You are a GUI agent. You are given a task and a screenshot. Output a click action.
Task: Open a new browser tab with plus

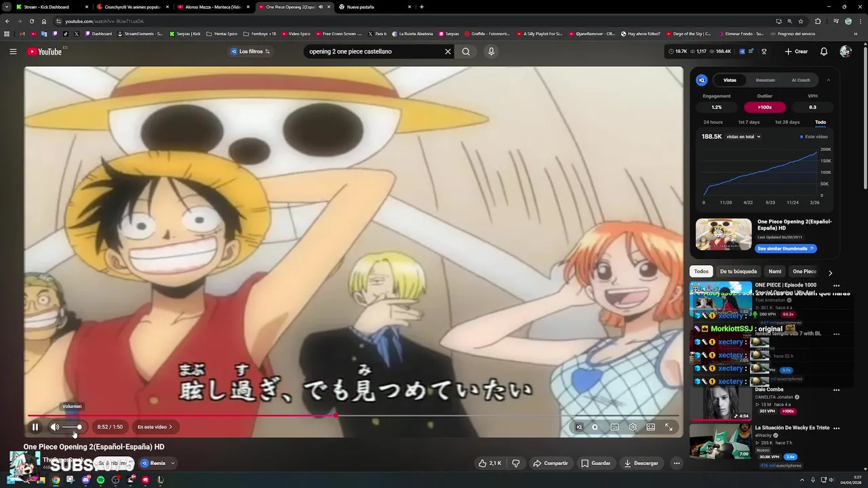422,7
